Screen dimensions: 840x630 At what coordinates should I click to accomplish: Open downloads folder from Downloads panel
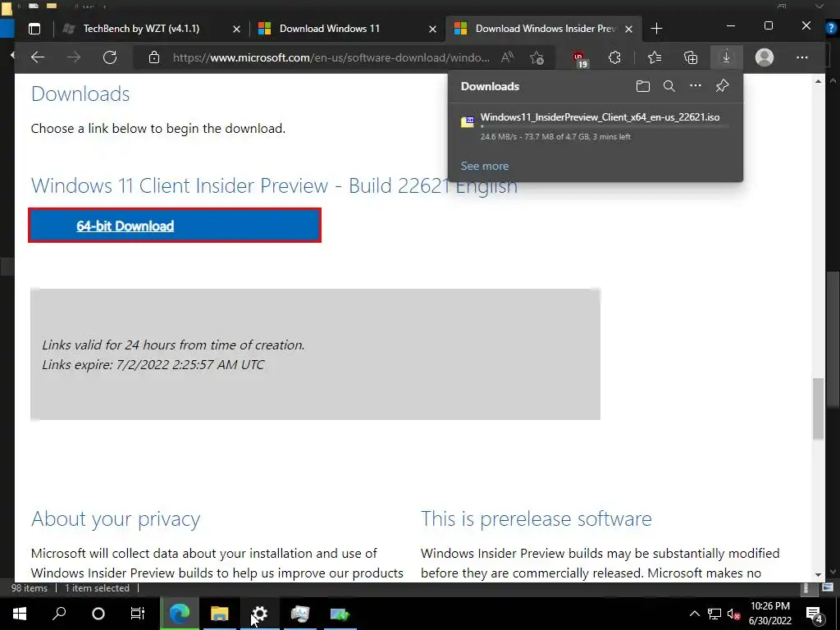[643, 86]
